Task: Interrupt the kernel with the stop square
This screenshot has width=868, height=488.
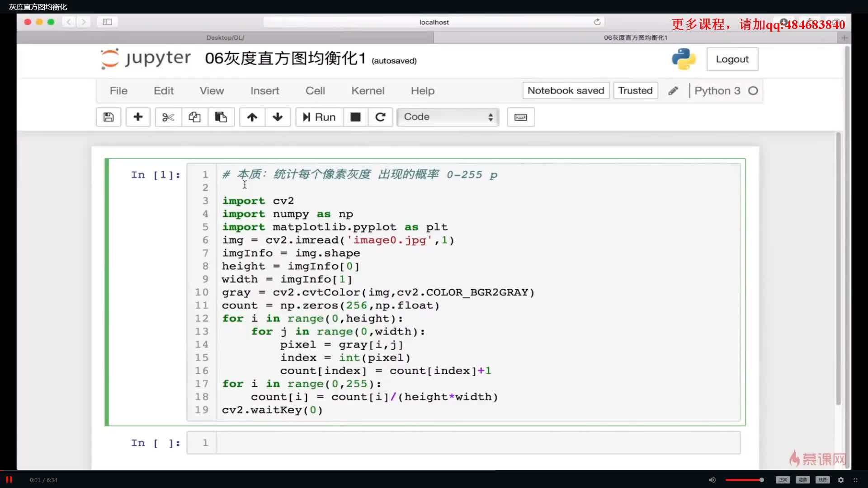Action: pyautogui.click(x=356, y=117)
